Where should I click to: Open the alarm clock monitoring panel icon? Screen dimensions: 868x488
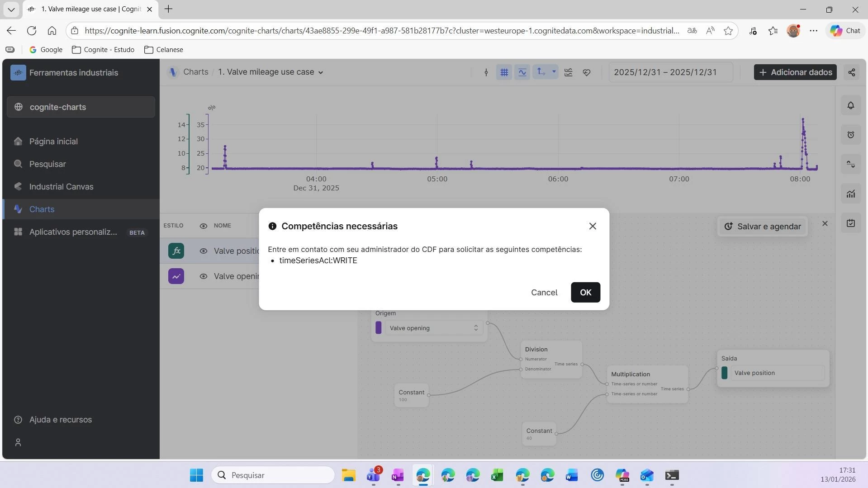851,135
